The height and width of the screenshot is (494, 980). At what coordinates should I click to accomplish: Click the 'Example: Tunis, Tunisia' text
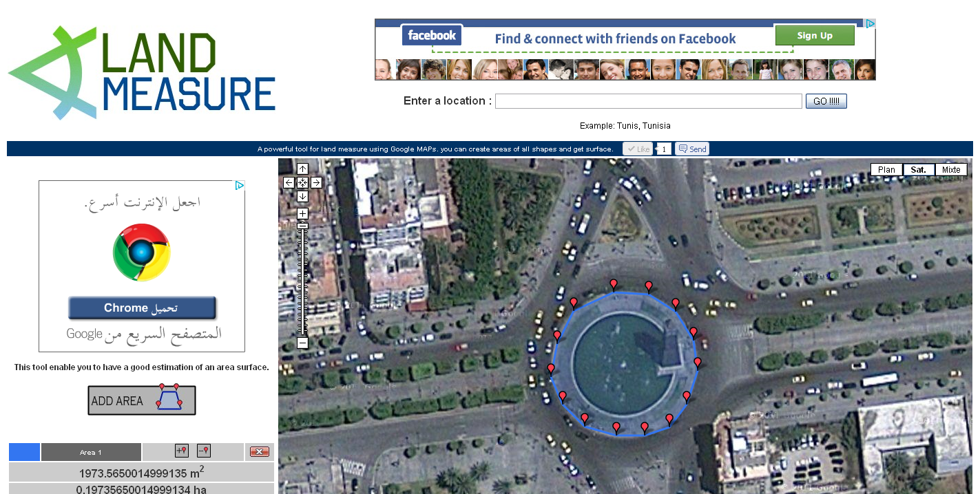625,126
